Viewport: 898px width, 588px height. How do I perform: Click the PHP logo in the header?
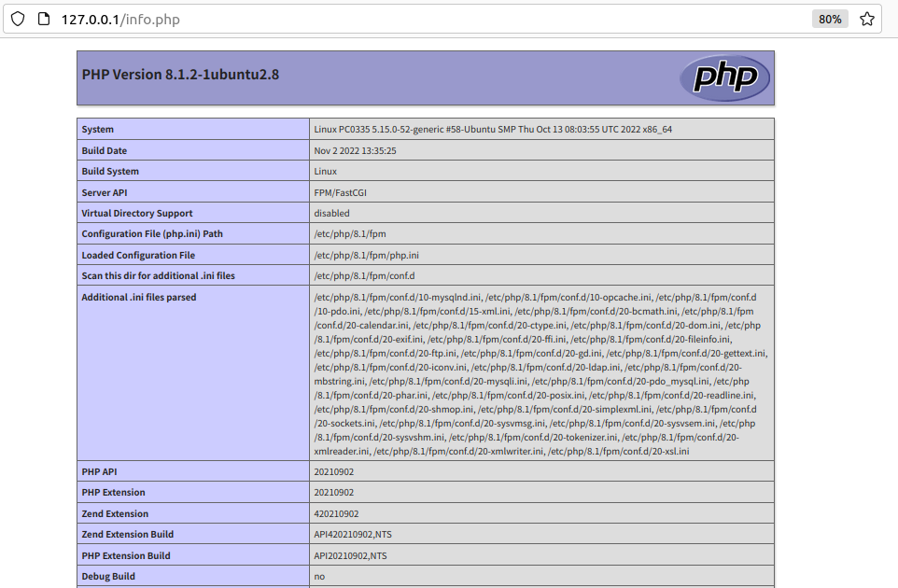(x=725, y=77)
